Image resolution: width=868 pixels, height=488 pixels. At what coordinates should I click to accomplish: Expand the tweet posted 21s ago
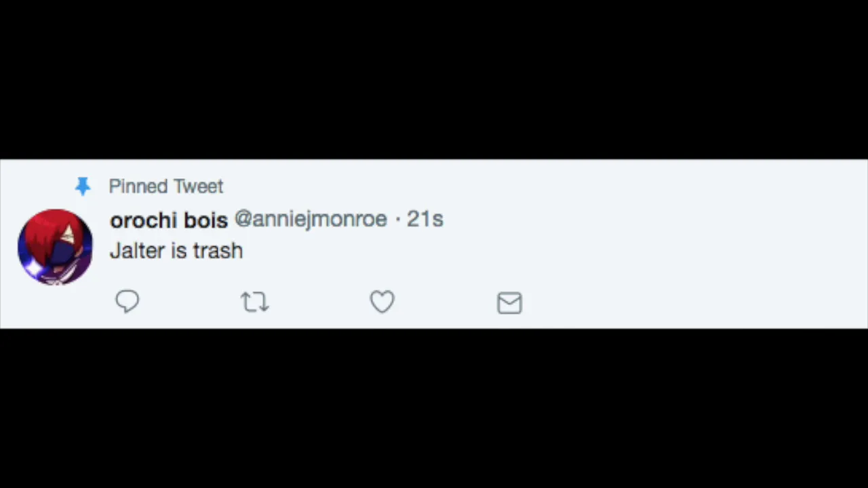click(x=425, y=219)
